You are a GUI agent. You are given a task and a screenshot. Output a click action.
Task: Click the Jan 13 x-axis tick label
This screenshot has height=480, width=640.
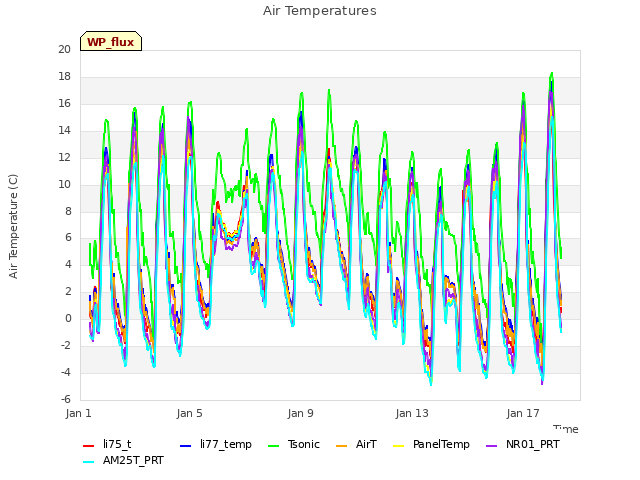point(412,413)
